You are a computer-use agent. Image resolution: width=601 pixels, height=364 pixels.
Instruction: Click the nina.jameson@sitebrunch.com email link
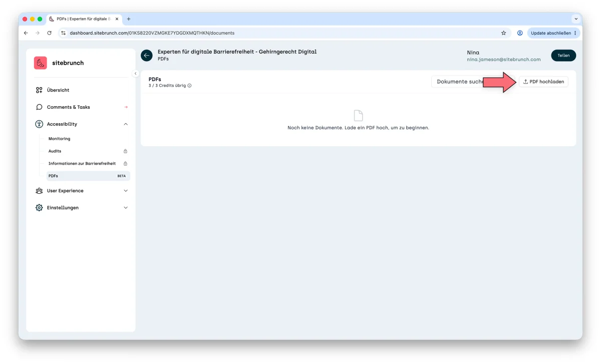[504, 59]
